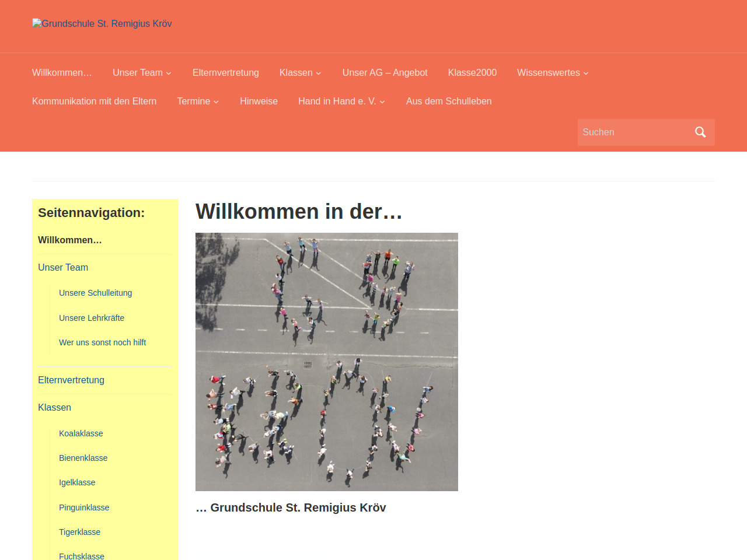The width and height of the screenshot is (747, 560).
Task: Click the search magnifier icon
Action: click(700, 132)
